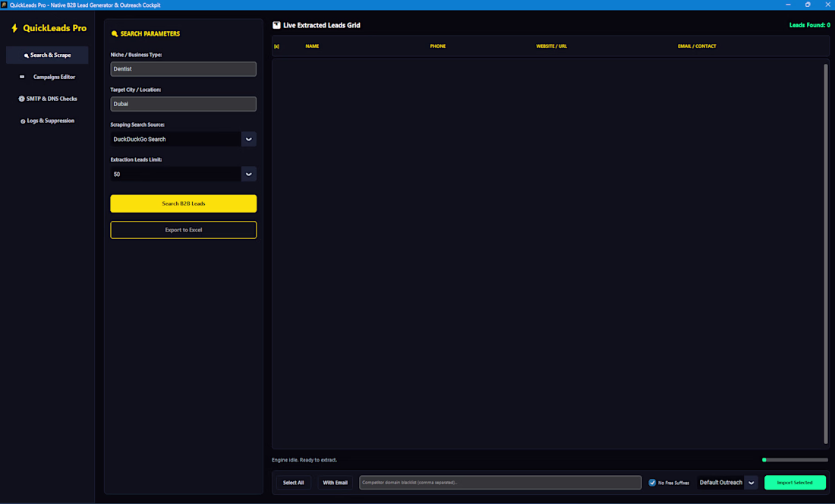This screenshot has width=835, height=504.
Task: Click the 'Engine idle. Ready to extract.' status text
Action: tap(304, 460)
